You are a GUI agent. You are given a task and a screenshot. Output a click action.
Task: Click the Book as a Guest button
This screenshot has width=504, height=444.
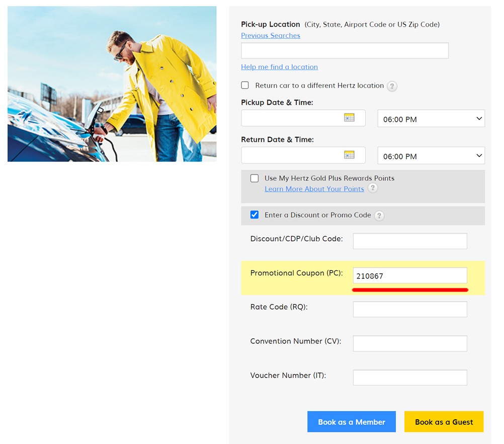444,421
